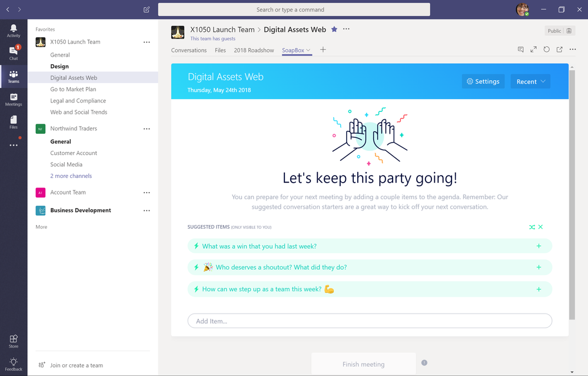
Task: Open the Feedback lightbulb icon
Action: (14, 364)
